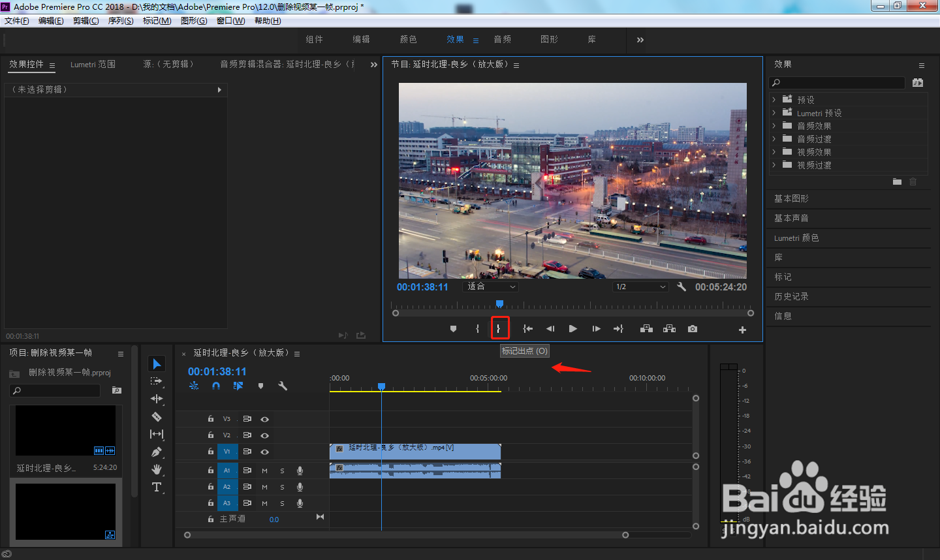Click the Program monitor playhead marker

pyautogui.click(x=499, y=303)
